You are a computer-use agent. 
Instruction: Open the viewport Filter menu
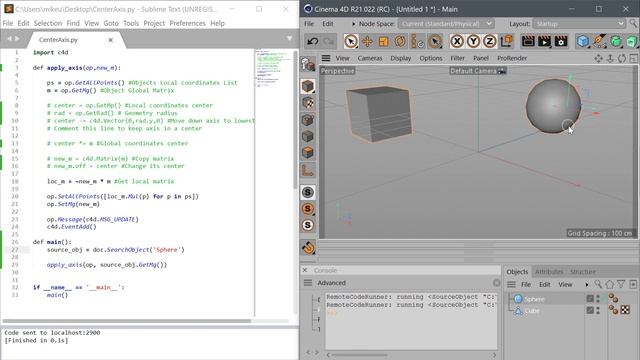[457, 58]
